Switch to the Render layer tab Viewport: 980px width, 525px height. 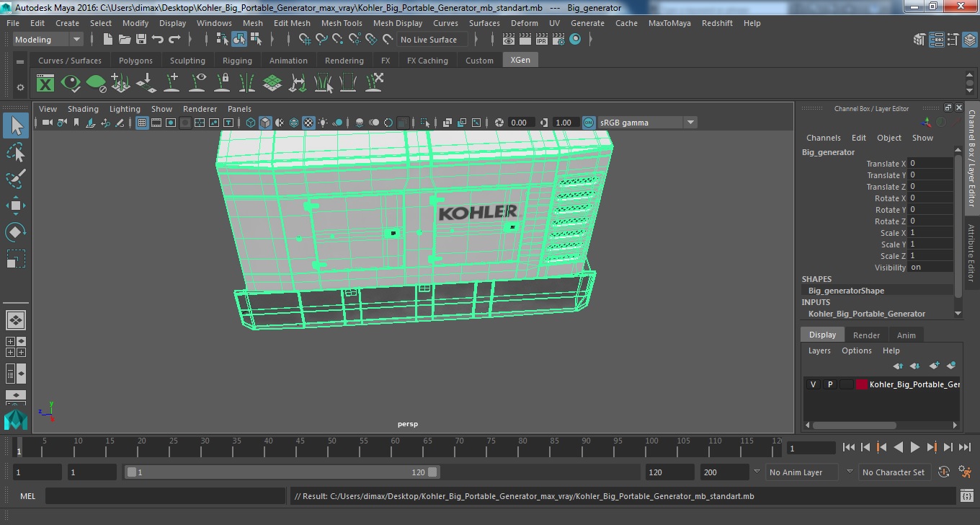click(x=866, y=335)
